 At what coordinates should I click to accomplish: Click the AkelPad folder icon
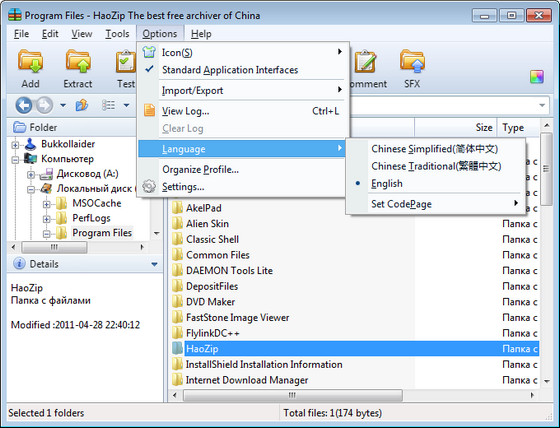coord(177,208)
